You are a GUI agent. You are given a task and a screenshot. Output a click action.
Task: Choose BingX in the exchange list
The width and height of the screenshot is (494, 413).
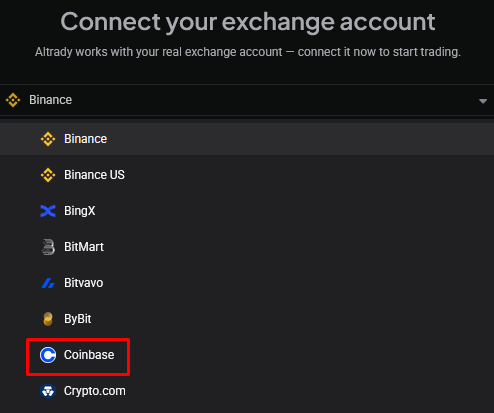(x=247, y=211)
